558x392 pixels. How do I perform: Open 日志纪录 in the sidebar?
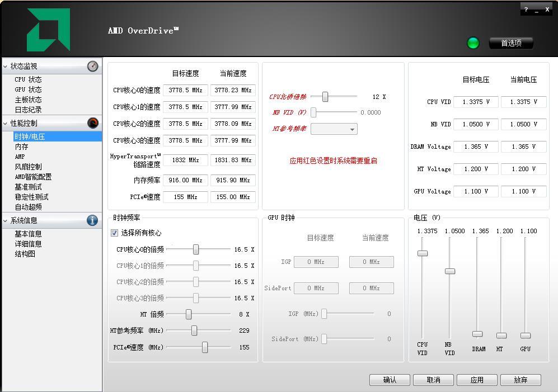tap(28, 110)
